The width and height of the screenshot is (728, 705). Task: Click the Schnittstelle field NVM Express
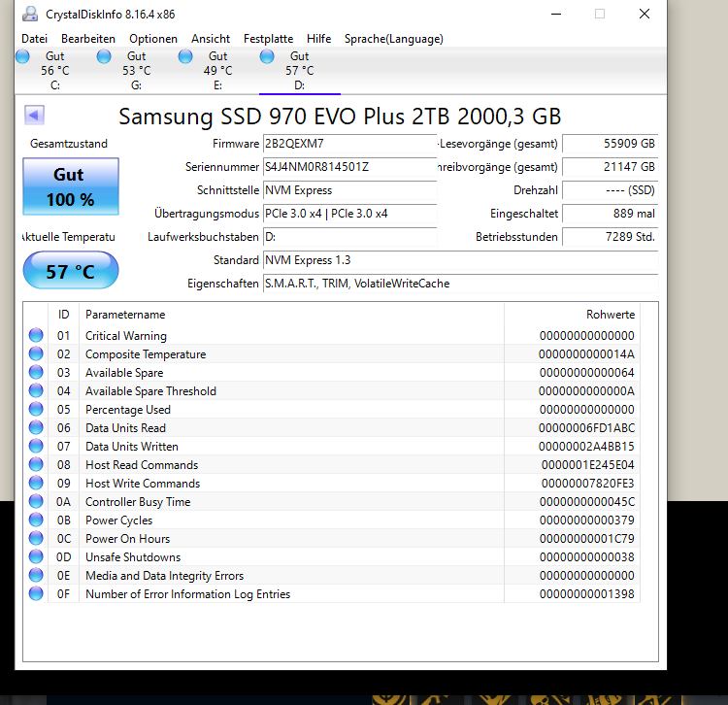point(350,190)
